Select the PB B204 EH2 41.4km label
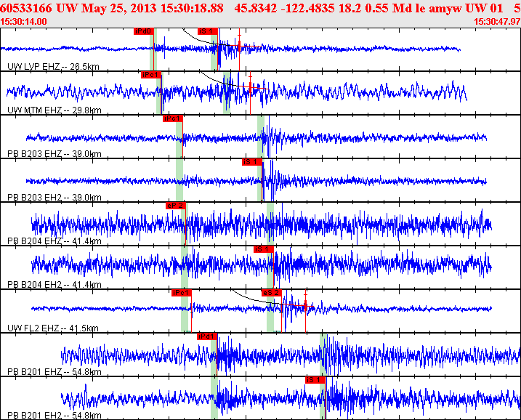521x420 pixels. 54,284
